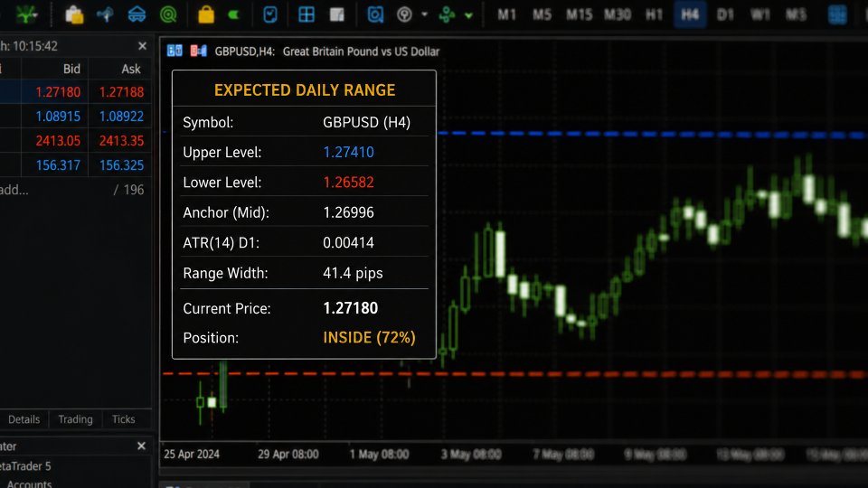Select the highlighted H4 timeframe button
Image resolution: width=868 pixels, height=488 pixels.
[x=690, y=14]
